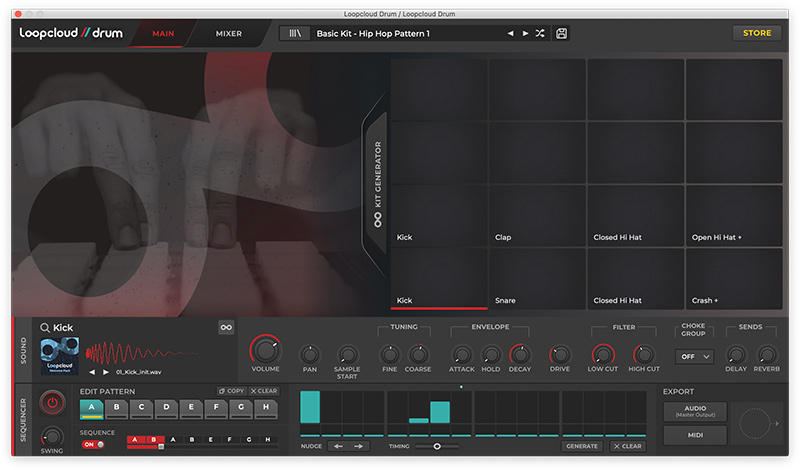
Task: Copy the current edit pattern
Action: click(x=232, y=391)
